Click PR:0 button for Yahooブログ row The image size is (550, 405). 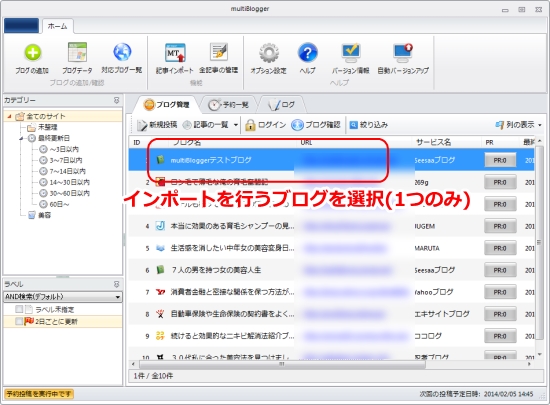pos(500,292)
